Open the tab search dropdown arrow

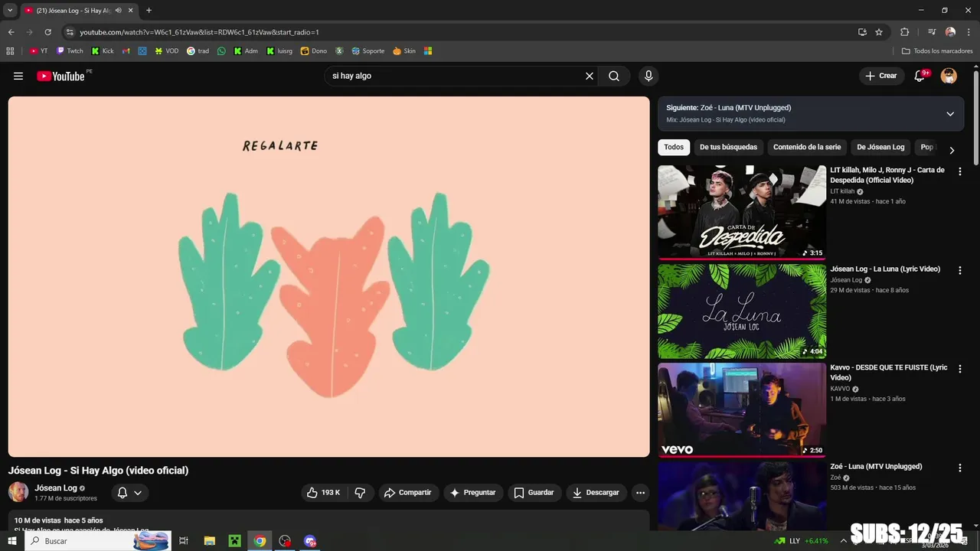pos(10,11)
